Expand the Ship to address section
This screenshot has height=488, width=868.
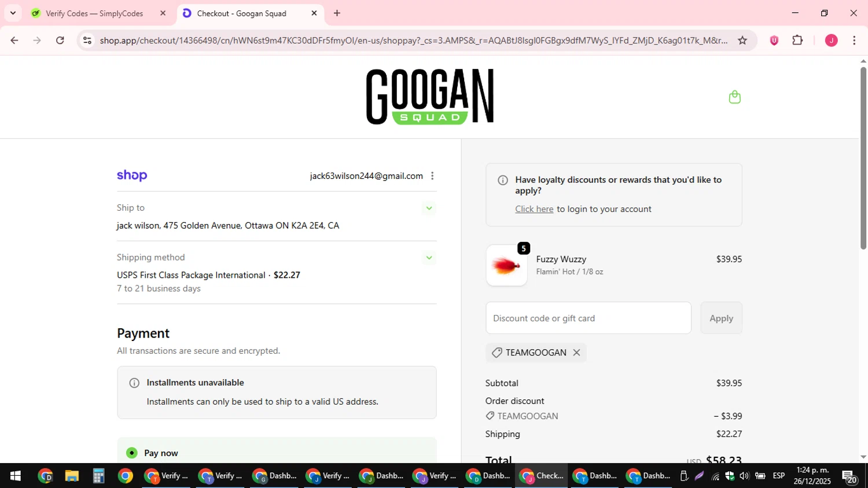click(429, 208)
